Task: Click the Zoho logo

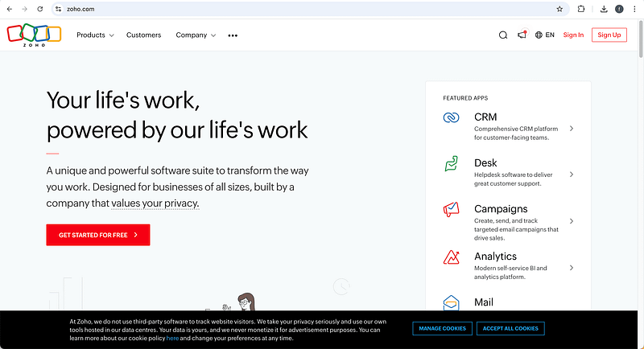Action: coord(34,35)
